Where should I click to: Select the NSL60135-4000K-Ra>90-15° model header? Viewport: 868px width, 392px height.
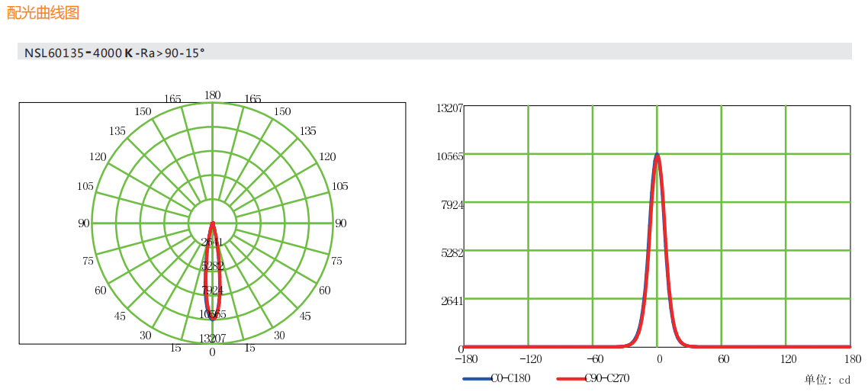114,53
